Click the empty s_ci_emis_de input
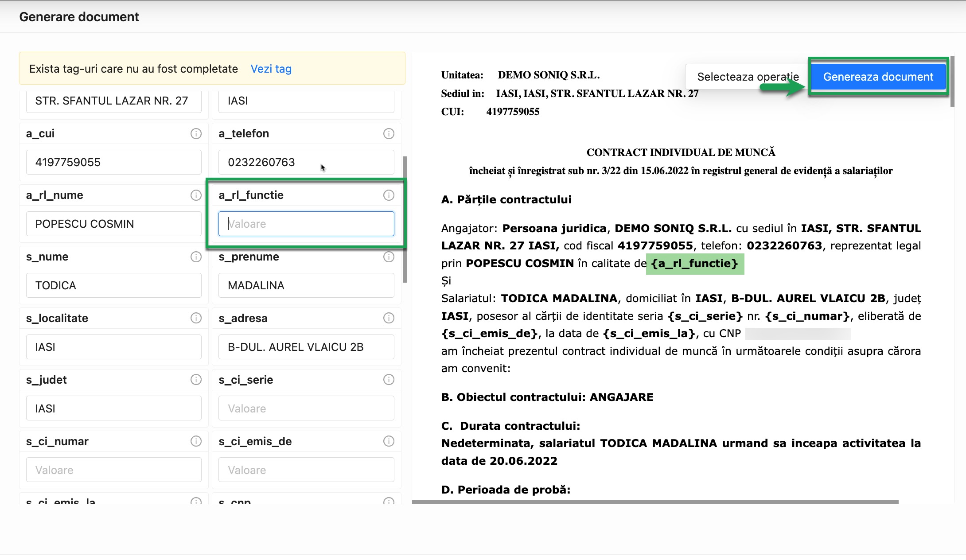 tap(306, 470)
